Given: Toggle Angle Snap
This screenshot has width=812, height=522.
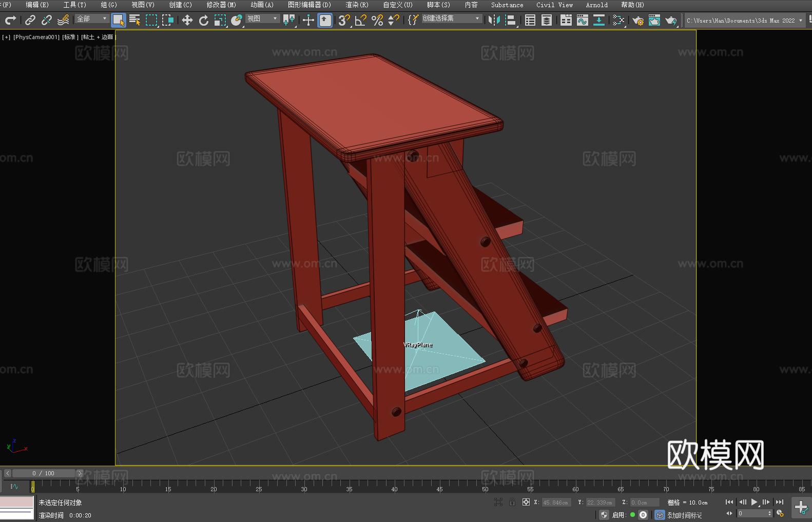Looking at the screenshot, I should click(361, 20).
